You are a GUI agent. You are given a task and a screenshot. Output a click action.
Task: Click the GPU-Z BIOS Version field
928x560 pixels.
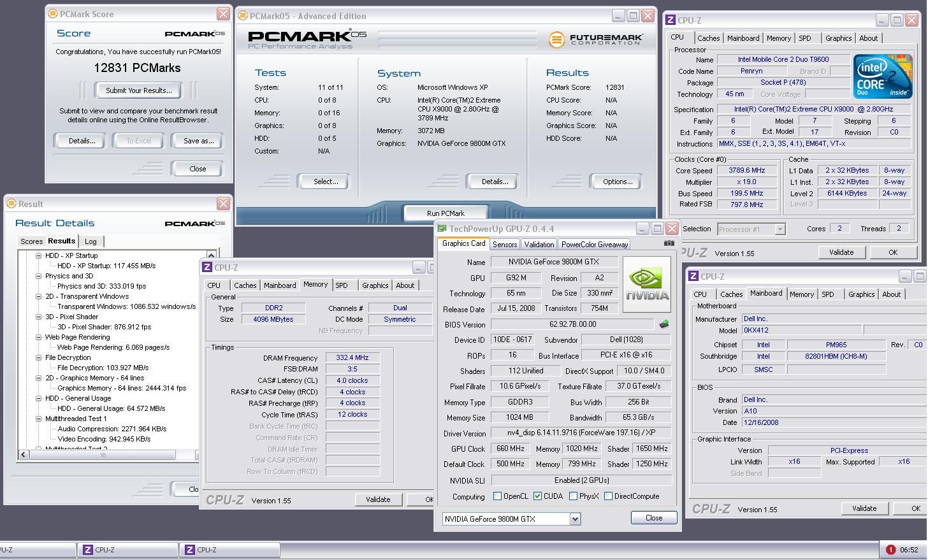point(572,324)
